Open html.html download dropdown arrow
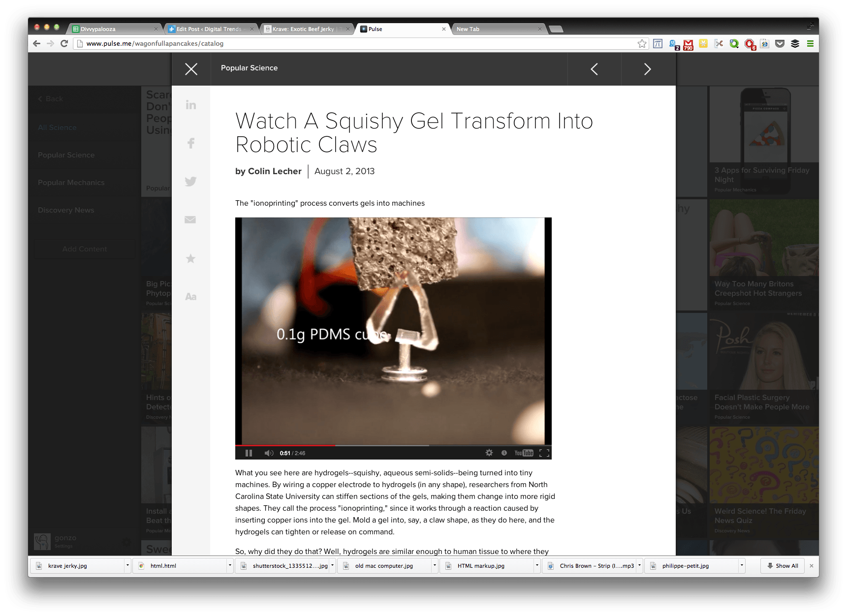847x616 pixels. [230, 566]
